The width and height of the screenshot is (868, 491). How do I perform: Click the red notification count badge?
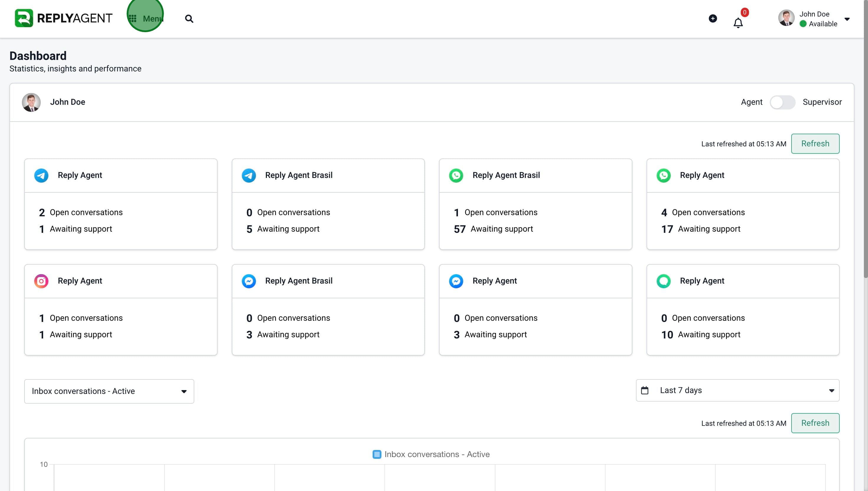point(745,12)
